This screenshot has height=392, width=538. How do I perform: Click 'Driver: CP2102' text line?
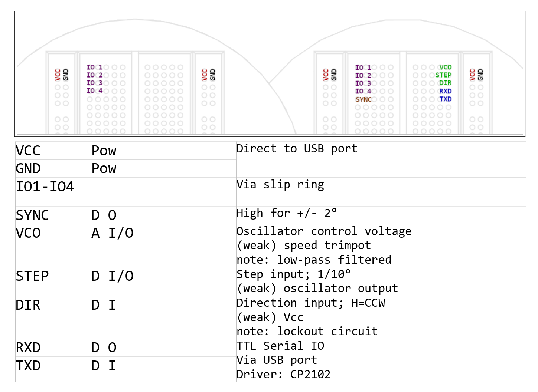tap(283, 375)
